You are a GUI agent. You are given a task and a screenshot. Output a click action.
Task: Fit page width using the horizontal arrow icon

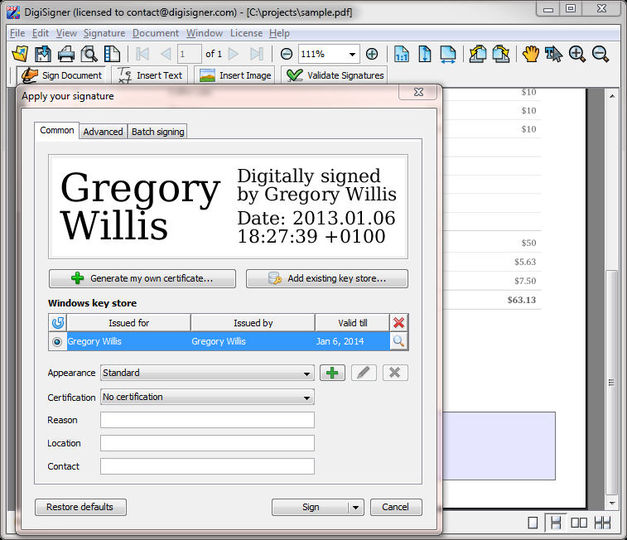pyautogui.click(x=448, y=54)
